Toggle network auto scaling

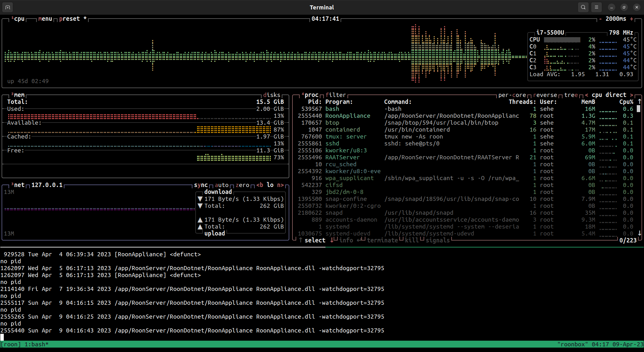pos(222,185)
